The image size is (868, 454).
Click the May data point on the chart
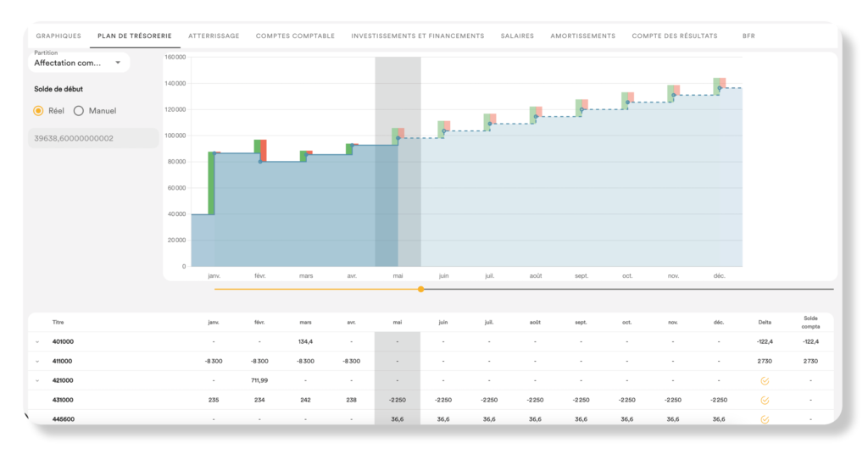[x=398, y=138]
